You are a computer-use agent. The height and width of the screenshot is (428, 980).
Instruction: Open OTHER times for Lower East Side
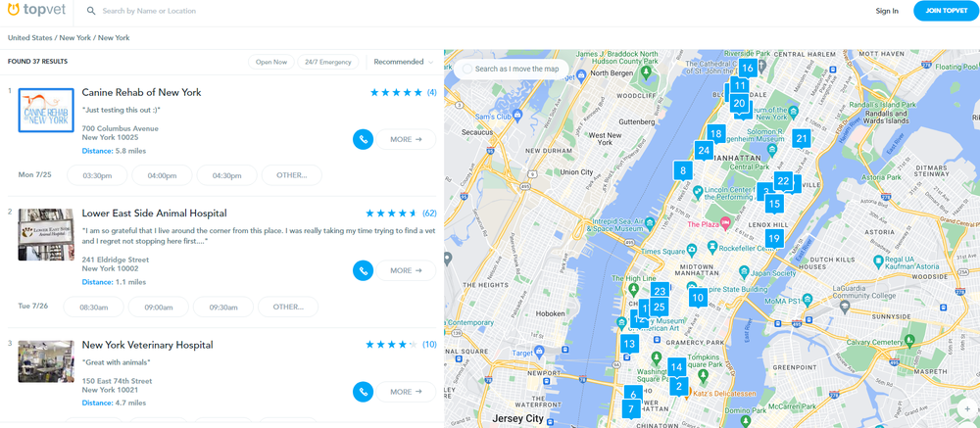pyautogui.click(x=288, y=307)
